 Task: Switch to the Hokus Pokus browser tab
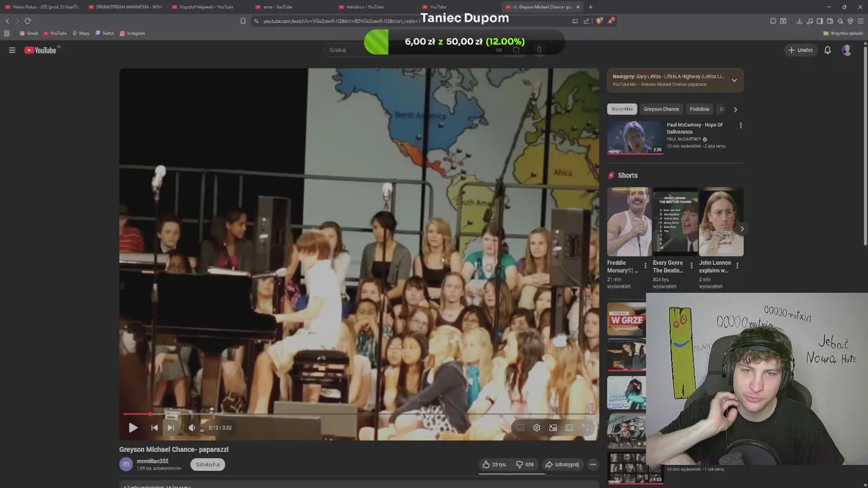tap(42, 7)
